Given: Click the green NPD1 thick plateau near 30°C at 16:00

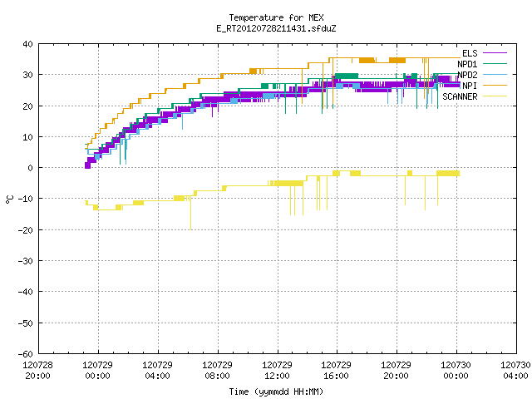Looking at the screenshot, I should (346, 76).
